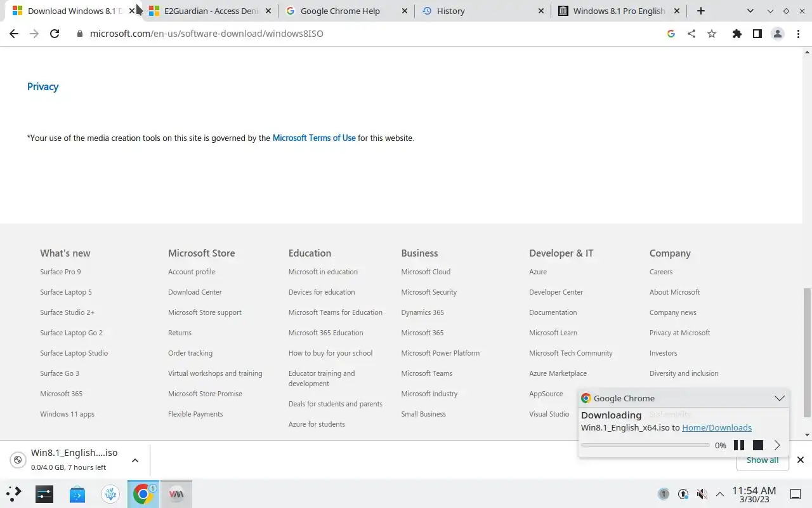Click the site lock icon
This screenshot has height=508, width=812.
coord(80,34)
